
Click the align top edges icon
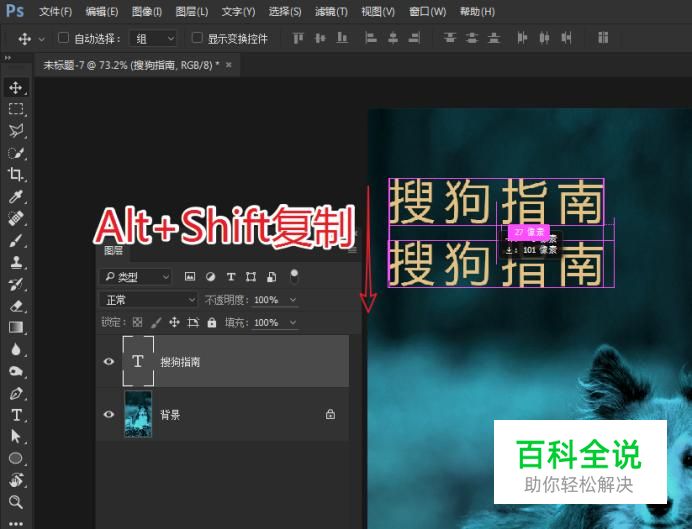coord(298,38)
